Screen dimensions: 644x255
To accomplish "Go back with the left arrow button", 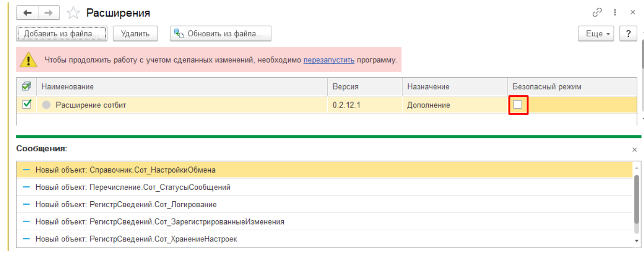I will 28,13.
